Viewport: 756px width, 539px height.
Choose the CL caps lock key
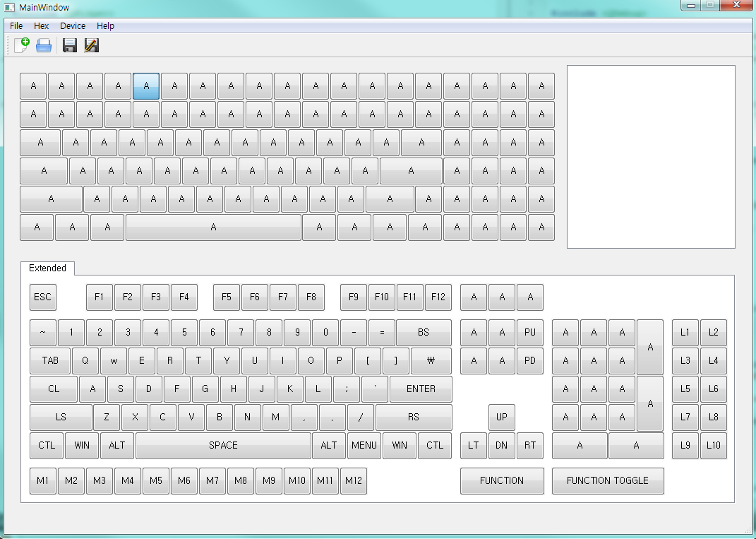click(x=54, y=389)
